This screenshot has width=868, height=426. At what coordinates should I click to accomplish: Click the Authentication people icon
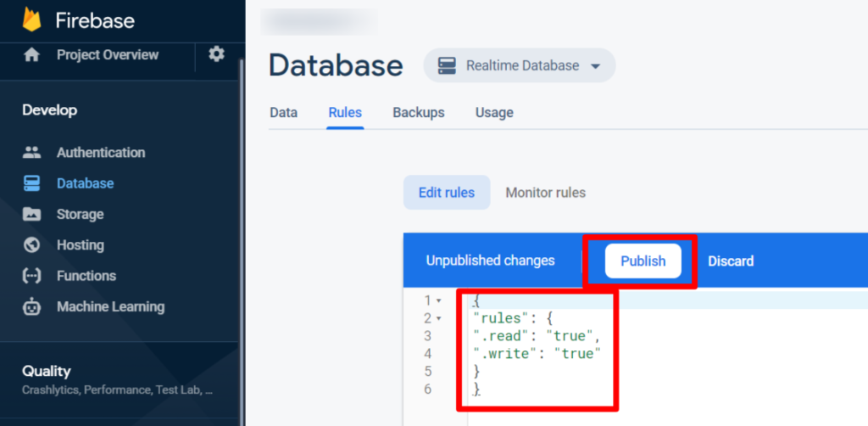31,153
